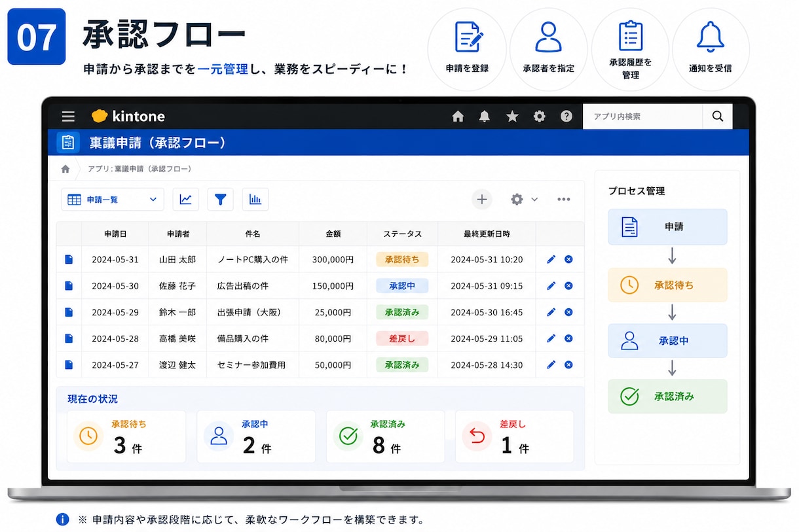Delete the 備品購入の件 record
Viewport: 799px width, 532px height.
click(x=568, y=338)
